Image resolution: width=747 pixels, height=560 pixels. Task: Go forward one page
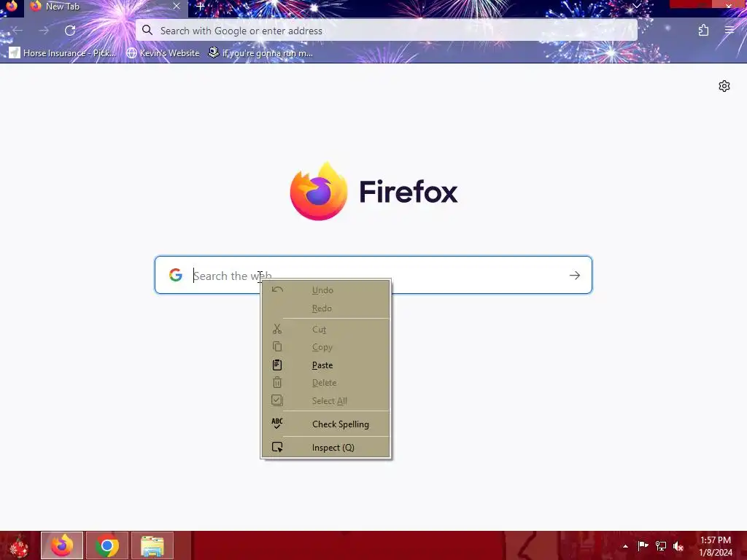tap(44, 31)
